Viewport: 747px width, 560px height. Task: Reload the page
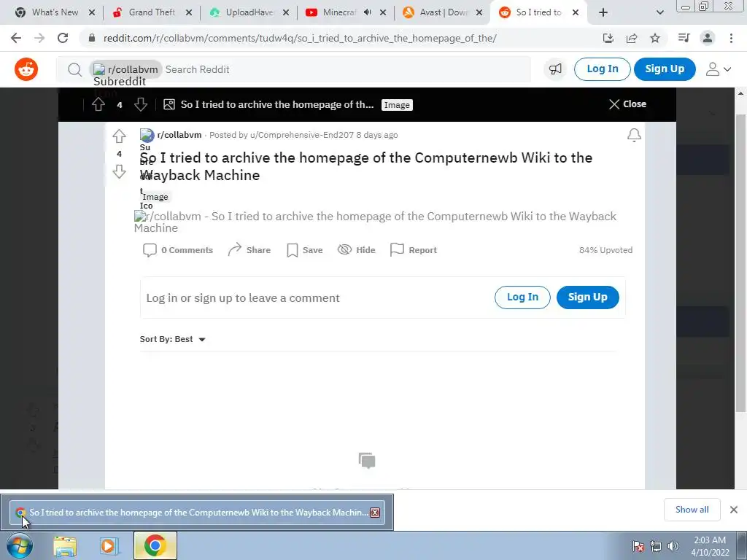pyautogui.click(x=63, y=38)
